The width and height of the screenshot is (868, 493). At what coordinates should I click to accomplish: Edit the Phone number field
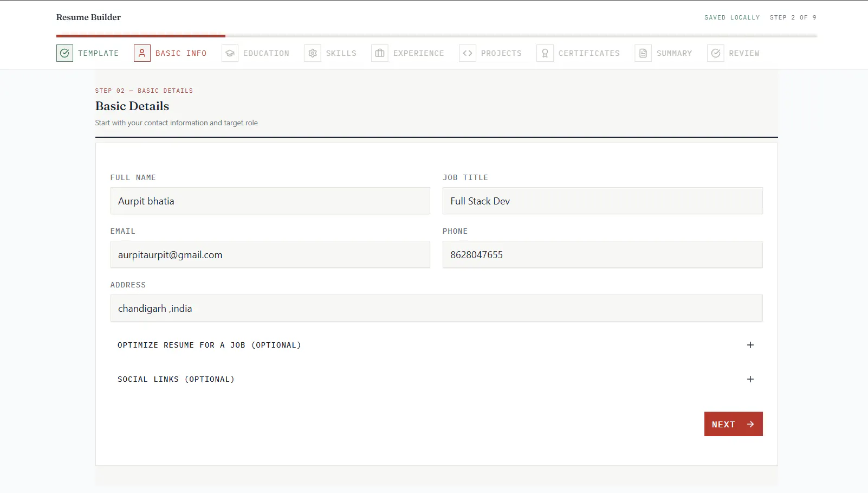click(x=603, y=254)
